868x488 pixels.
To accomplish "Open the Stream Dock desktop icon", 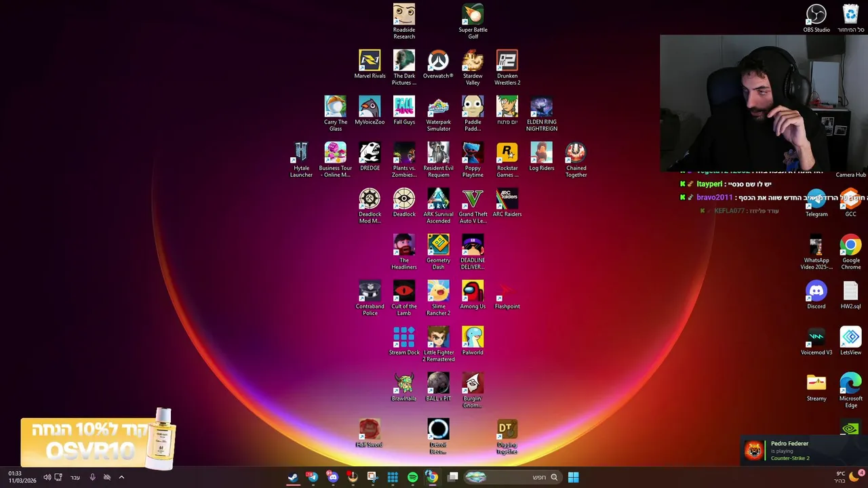I will 403,341.
